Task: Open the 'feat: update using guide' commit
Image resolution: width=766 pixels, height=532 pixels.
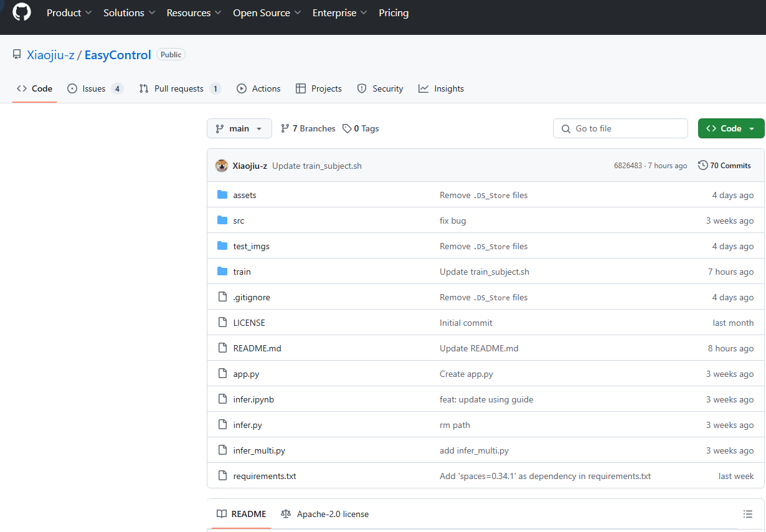Action: (486, 399)
